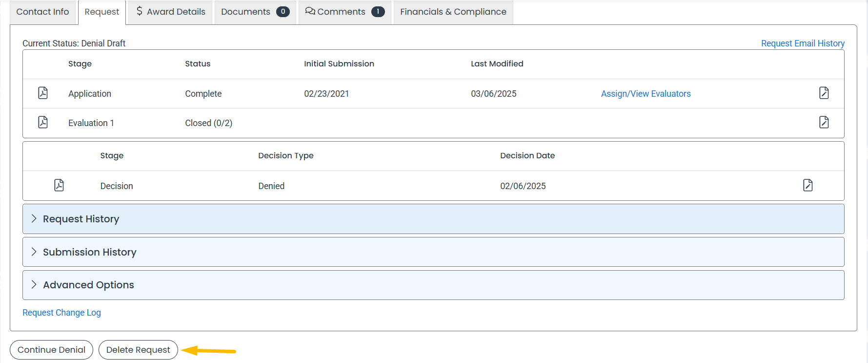Click the Last Modified column header
Screen dimensions: 868x363
click(x=497, y=64)
